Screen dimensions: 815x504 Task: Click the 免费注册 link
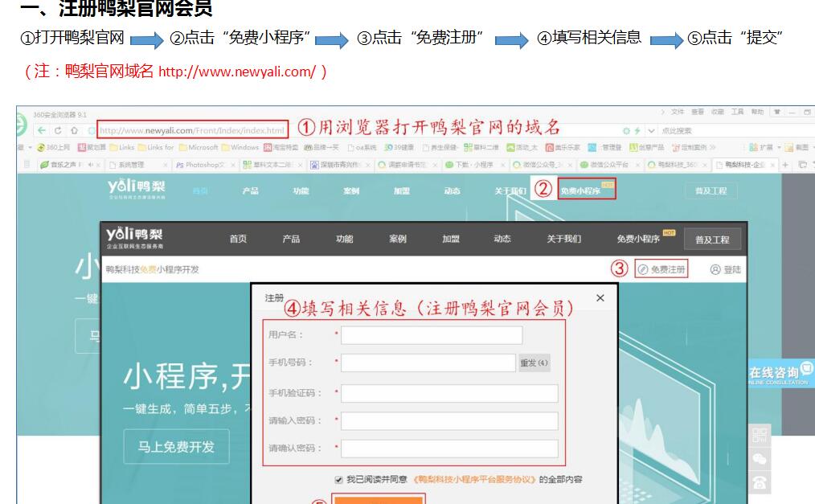tap(661, 270)
